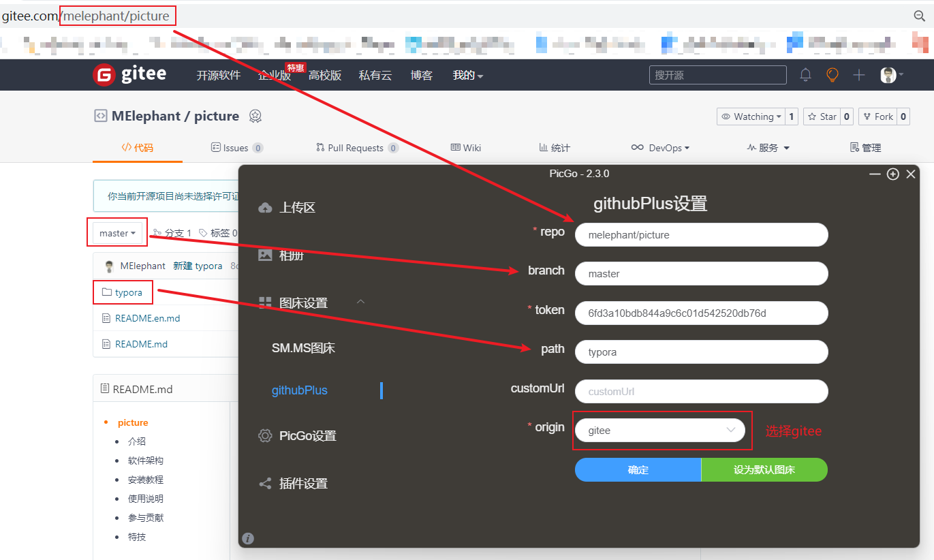Click the Fork button
The width and height of the screenshot is (934, 560).
click(877, 116)
